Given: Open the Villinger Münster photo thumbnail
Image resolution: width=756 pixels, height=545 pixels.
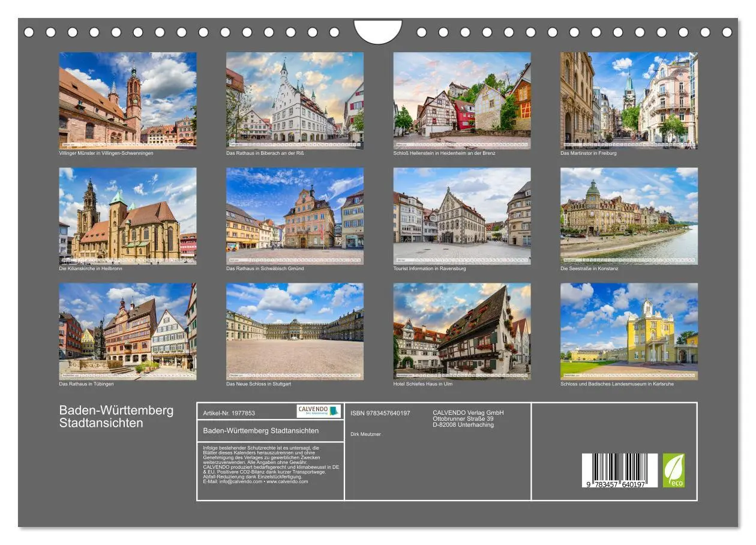Looking at the screenshot, I should (128, 100).
